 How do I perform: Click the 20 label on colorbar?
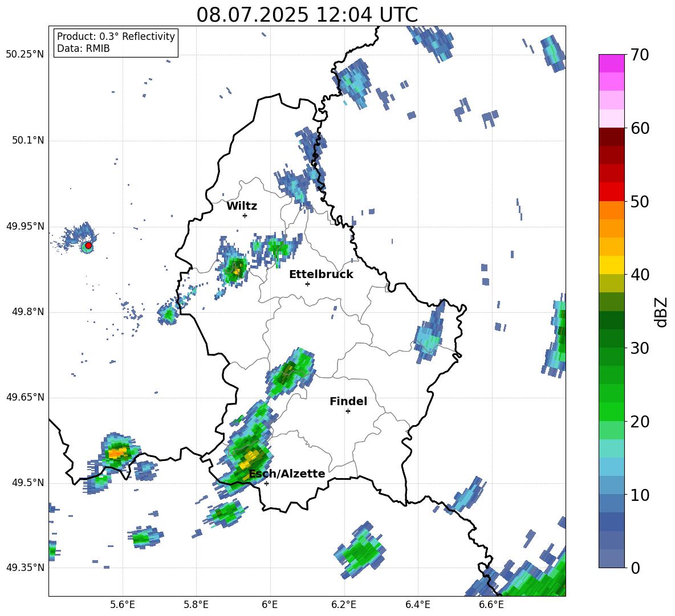pyautogui.click(x=640, y=422)
